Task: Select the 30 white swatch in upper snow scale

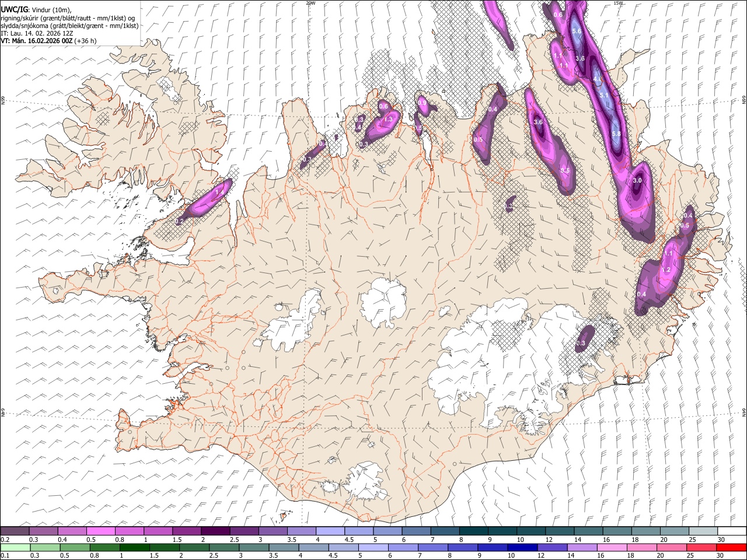Action: click(x=732, y=531)
